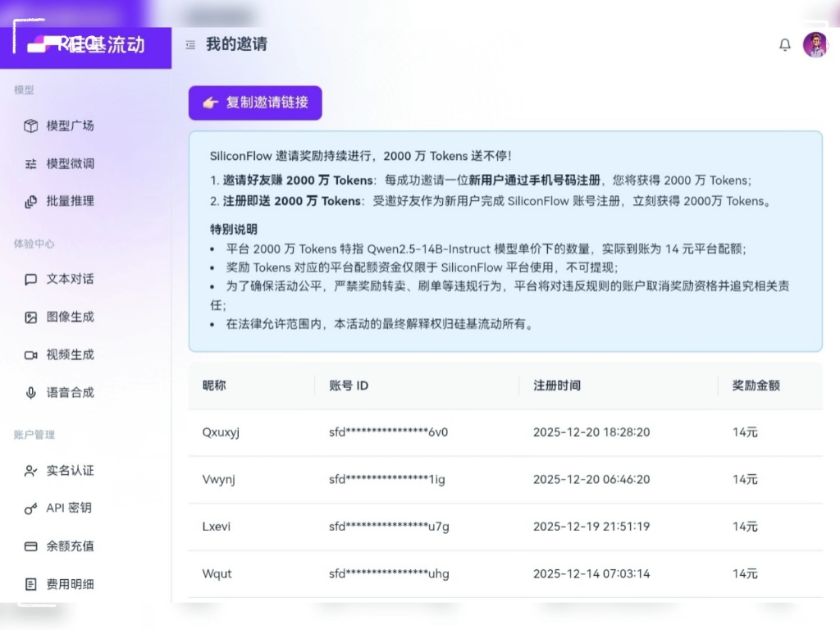Click the 特别说明 heading
The width and height of the screenshot is (840, 630).
(234, 230)
